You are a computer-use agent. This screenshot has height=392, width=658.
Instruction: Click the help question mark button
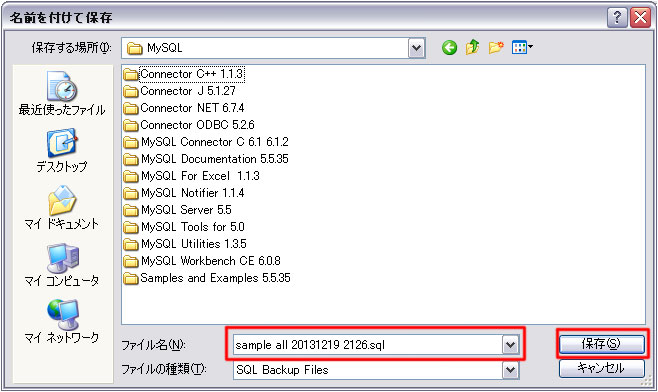point(617,18)
